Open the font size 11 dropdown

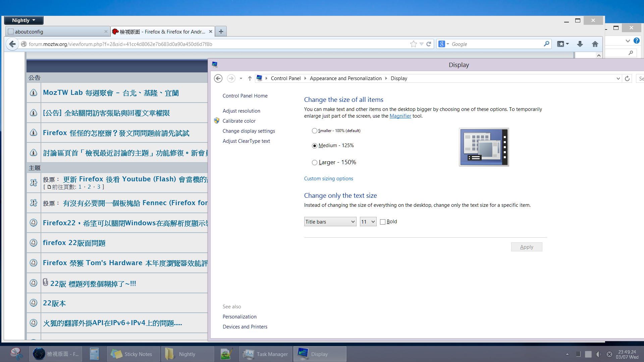click(368, 222)
